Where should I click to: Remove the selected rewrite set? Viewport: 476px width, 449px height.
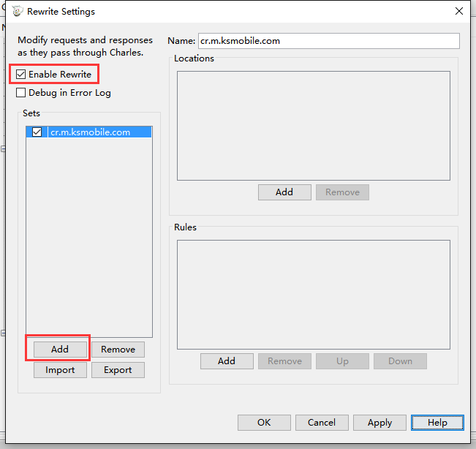(x=118, y=350)
